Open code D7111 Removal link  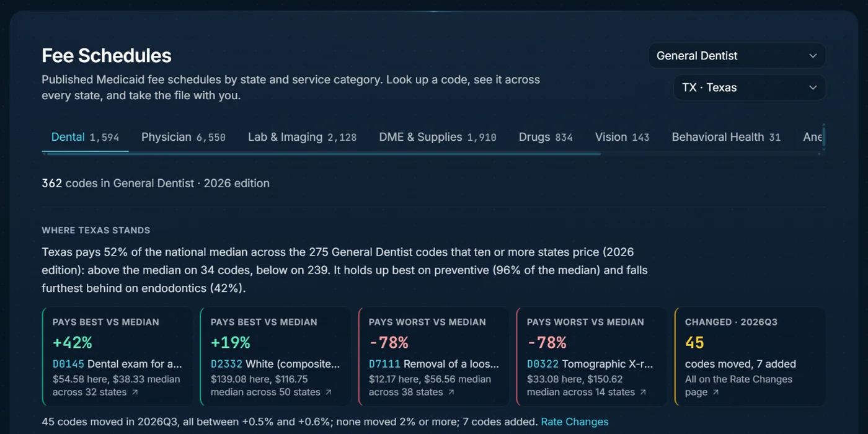434,364
